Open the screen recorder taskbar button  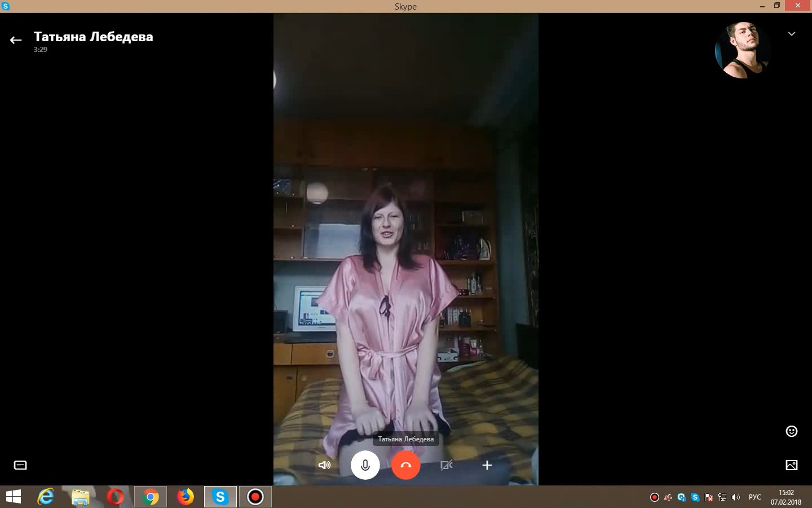coord(255,497)
